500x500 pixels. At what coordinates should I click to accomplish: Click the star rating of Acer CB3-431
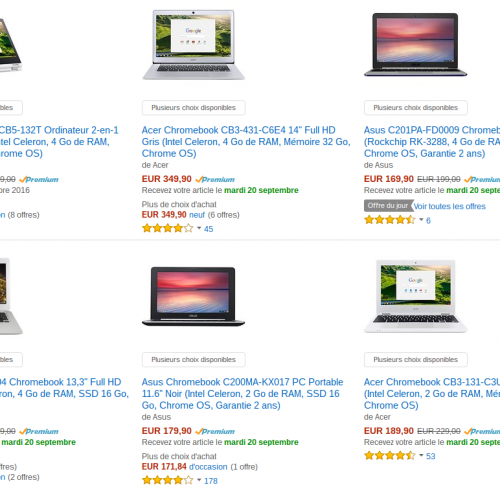pos(168,228)
